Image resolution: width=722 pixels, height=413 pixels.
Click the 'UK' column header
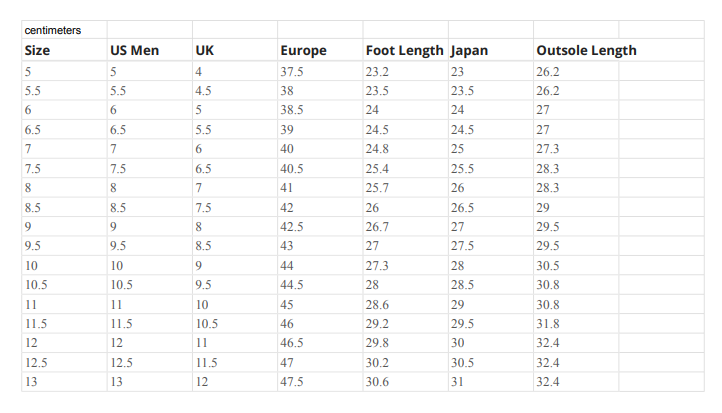[235, 50]
